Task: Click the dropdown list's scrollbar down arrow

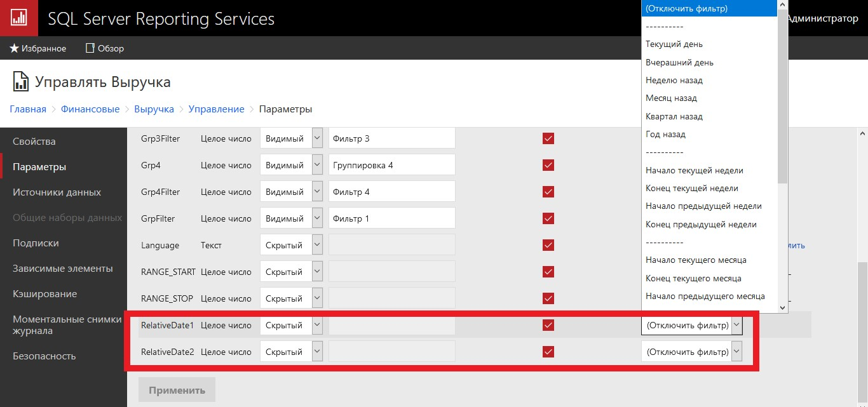Action: [x=783, y=307]
